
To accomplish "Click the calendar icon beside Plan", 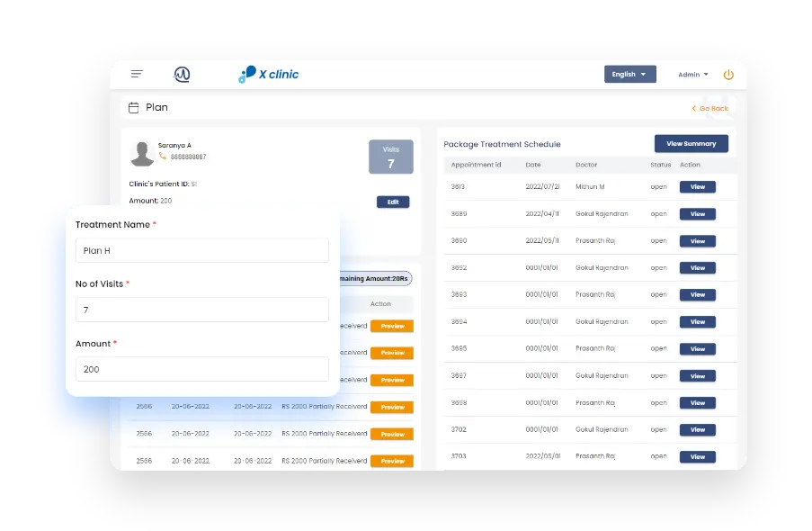I will [134, 108].
